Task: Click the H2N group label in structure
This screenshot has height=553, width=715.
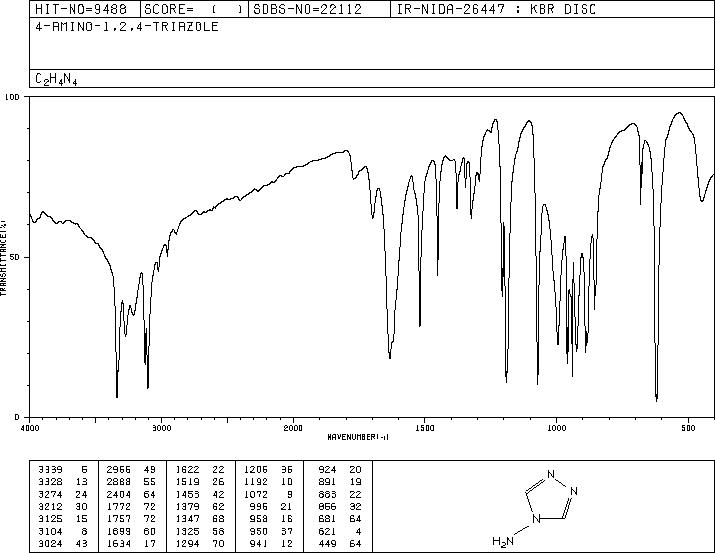Action: 503,541
